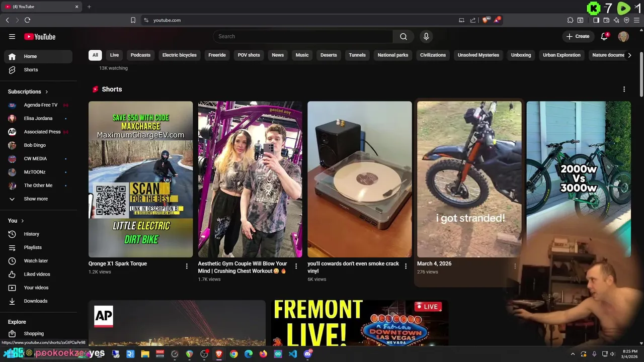The width and height of the screenshot is (644, 362).
Task: Open Agenda-Free TV subscription
Action: click(x=38, y=105)
